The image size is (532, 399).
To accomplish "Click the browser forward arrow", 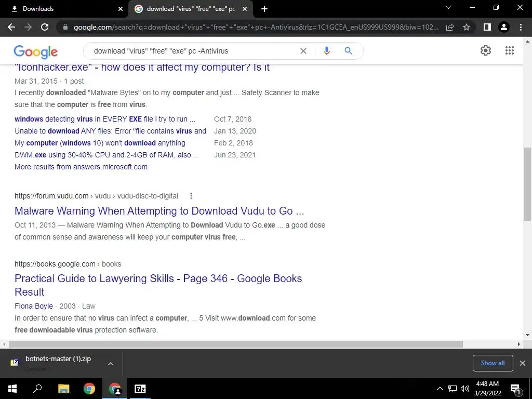I will [x=28, y=27].
